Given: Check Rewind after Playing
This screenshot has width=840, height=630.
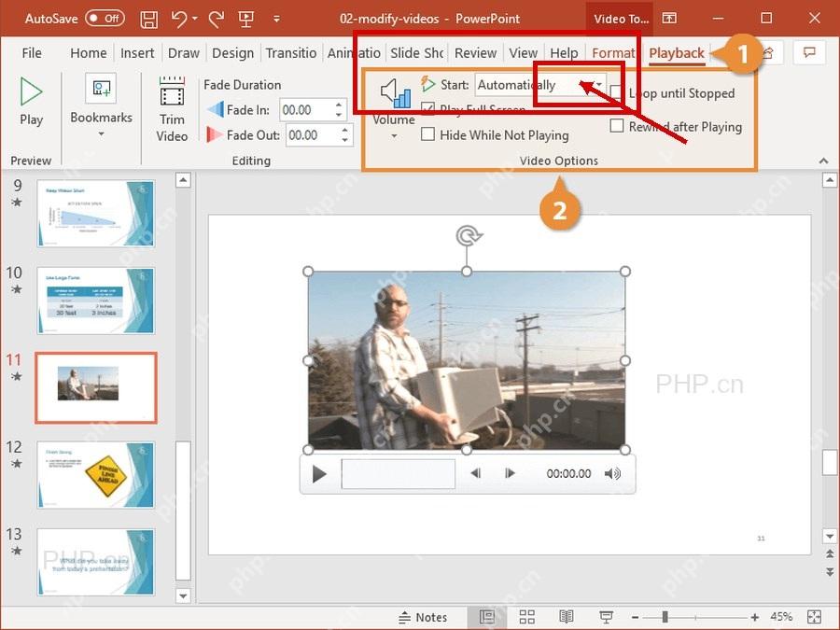Looking at the screenshot, I should [x=617, y=126].
